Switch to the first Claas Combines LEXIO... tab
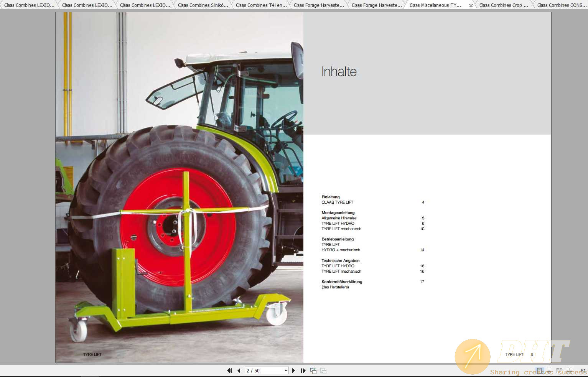The image size is (588, 377). (29, 5)
